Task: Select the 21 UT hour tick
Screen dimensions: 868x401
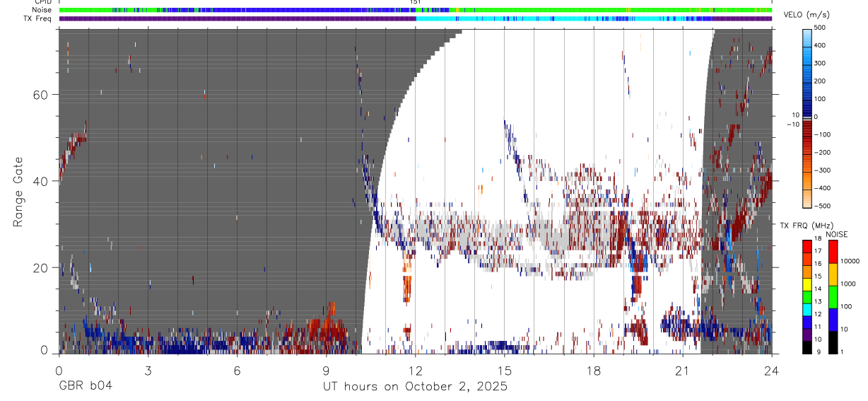Action: point(682,370)
